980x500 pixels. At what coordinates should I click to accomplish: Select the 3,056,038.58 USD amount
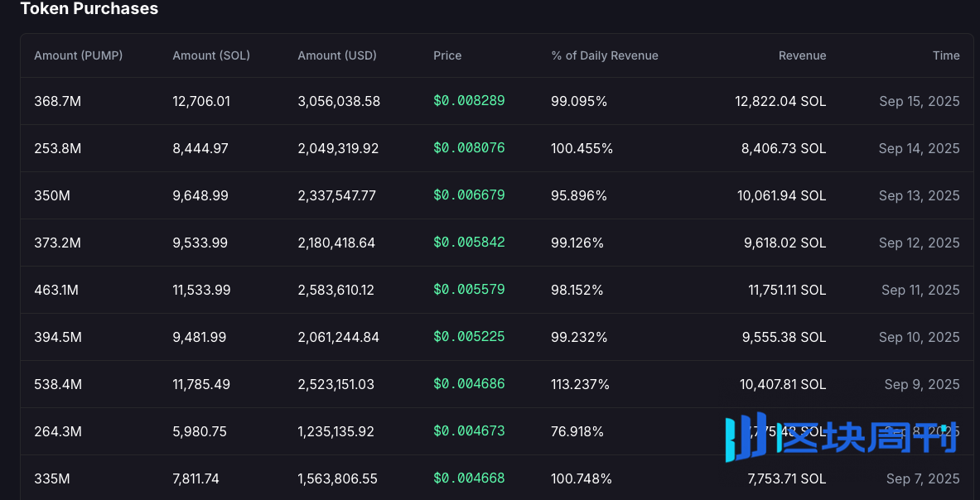[339, 101]
